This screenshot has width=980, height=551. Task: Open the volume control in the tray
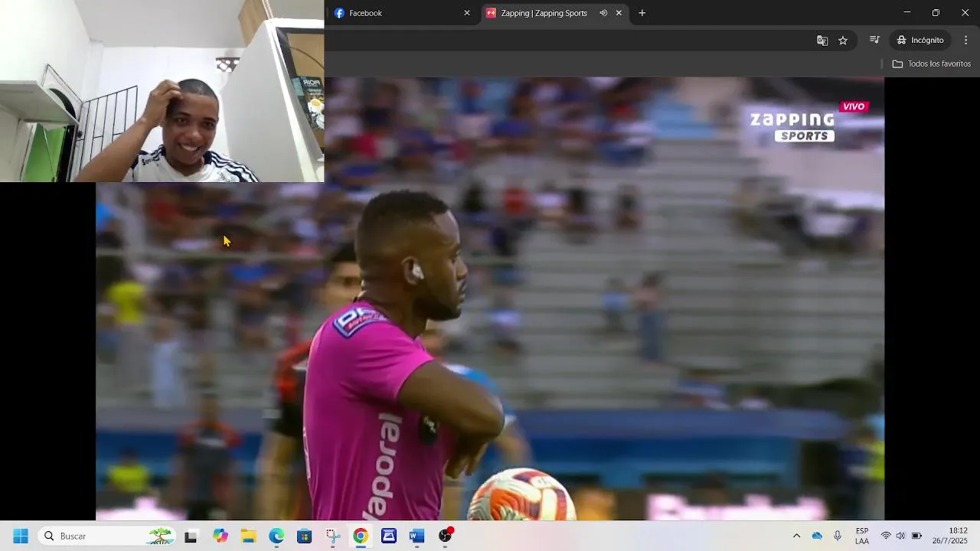tap(900, 536)
